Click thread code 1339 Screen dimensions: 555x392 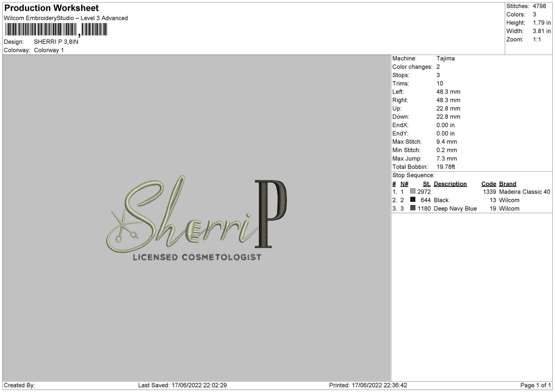490,192
